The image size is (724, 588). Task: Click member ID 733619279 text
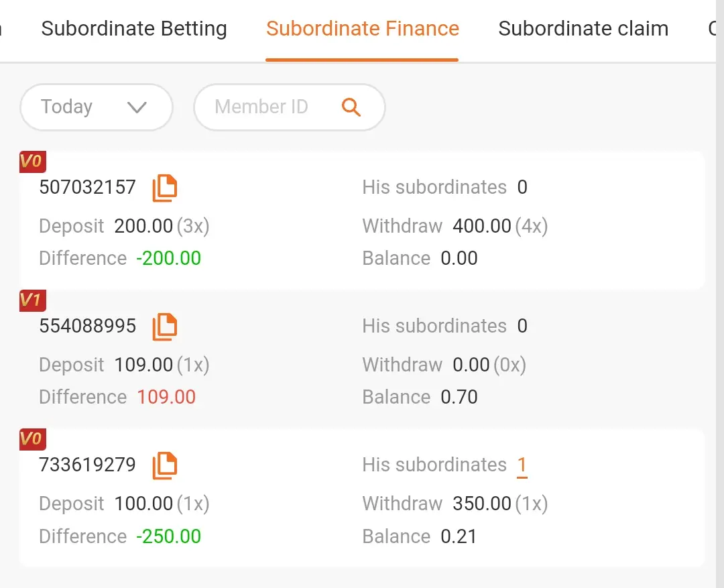pos(88,465)
